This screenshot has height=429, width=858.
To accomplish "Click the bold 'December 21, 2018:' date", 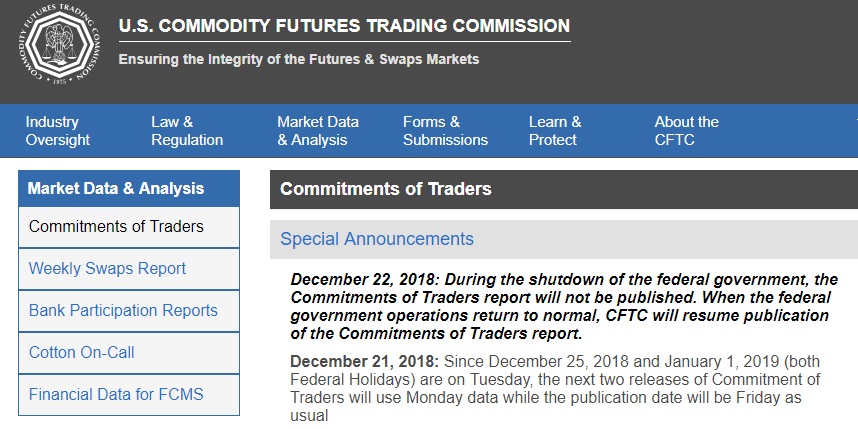I will click(364, 360).
